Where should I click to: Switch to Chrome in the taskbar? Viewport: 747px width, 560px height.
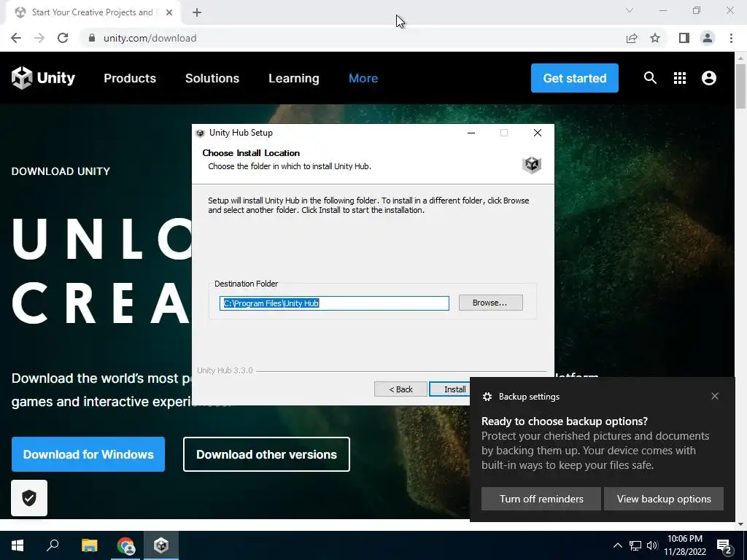125,545
